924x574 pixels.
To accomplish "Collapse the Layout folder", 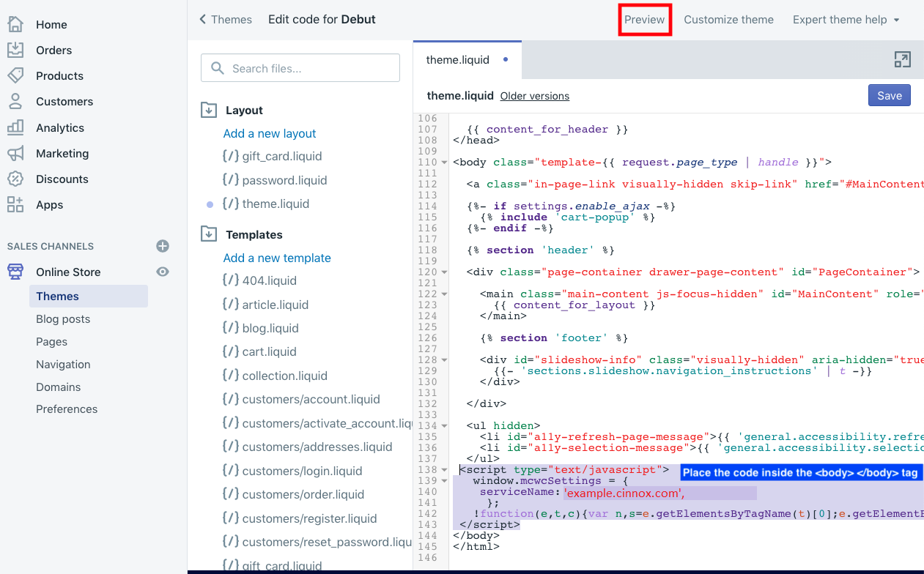I will click(209, 110).
